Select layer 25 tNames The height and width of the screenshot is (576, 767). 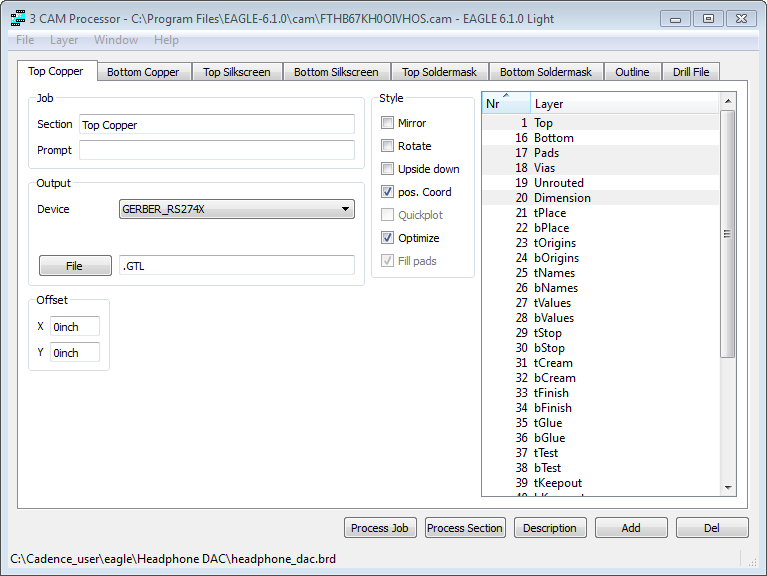pos(601,273)
